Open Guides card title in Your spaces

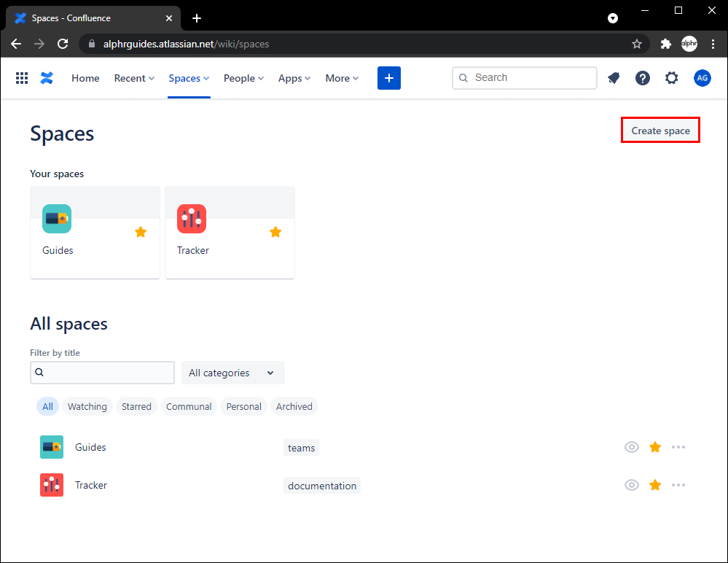click(58, 250)
